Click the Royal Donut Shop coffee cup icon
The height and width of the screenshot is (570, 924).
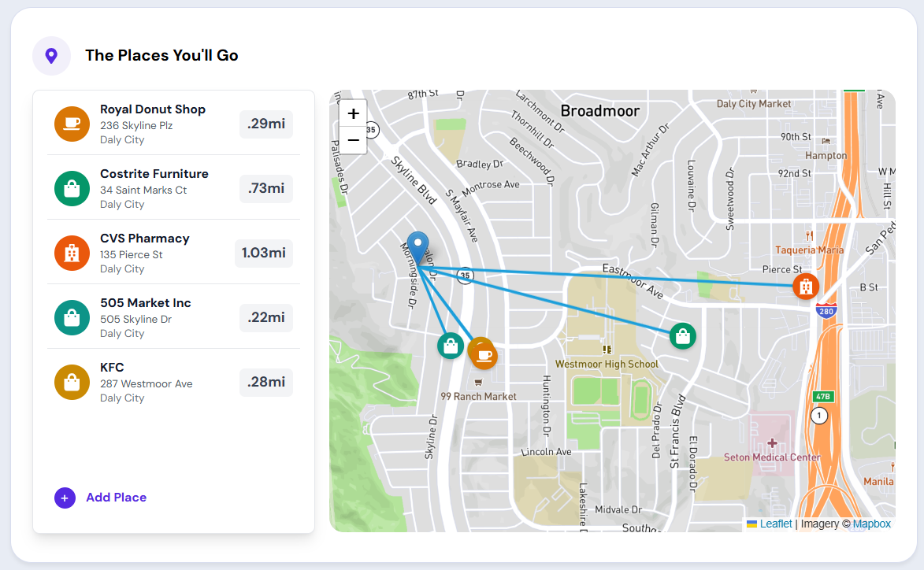tap(72, 124)
